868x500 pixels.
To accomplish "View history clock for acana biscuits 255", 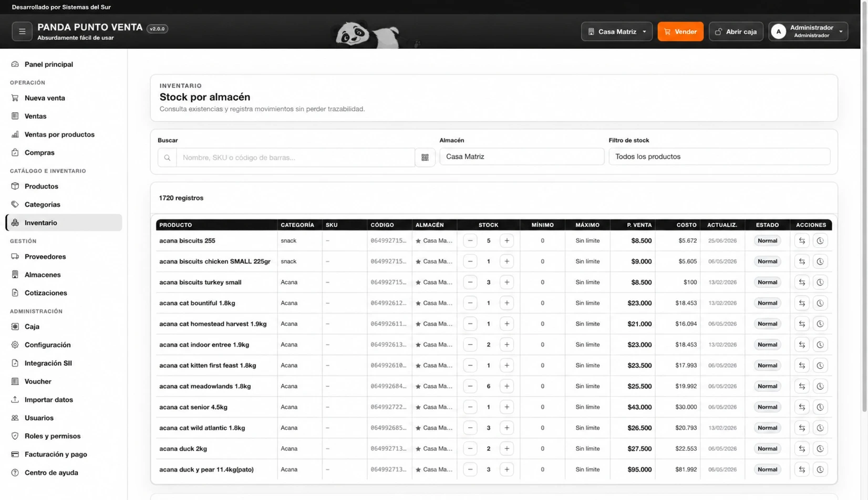I will (820, 241).
